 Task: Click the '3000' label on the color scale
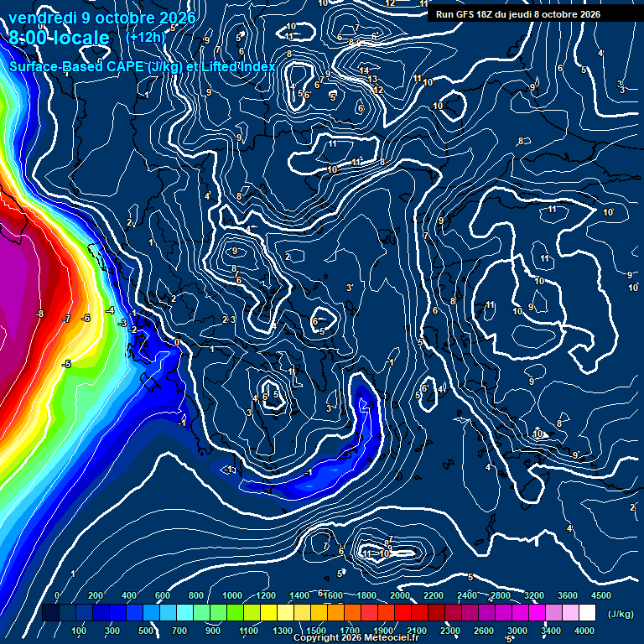click(x=517, y=631)
